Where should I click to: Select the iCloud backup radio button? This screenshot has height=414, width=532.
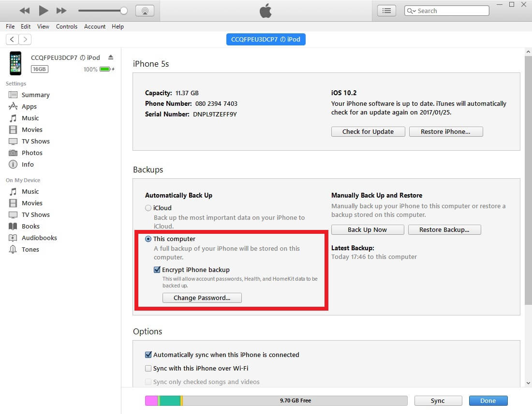coord(148,208)
